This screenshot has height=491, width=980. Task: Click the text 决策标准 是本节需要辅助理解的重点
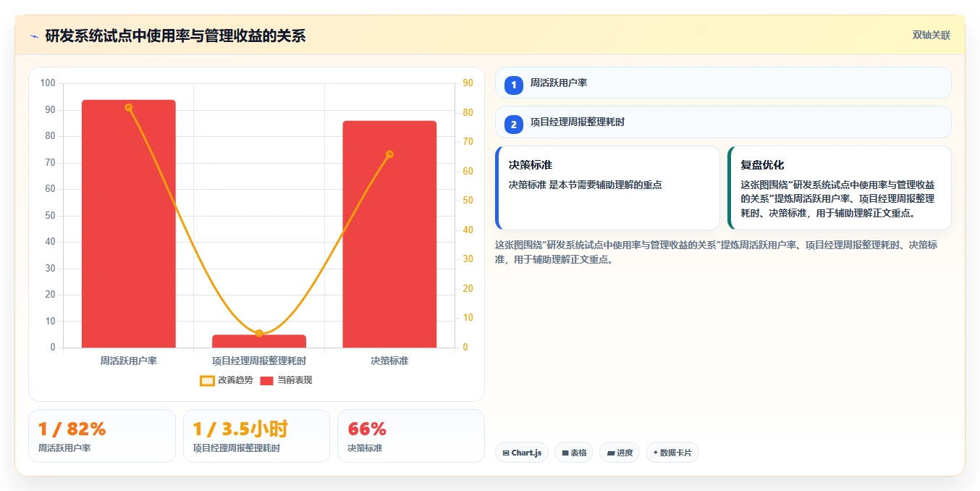click(585, 185)
